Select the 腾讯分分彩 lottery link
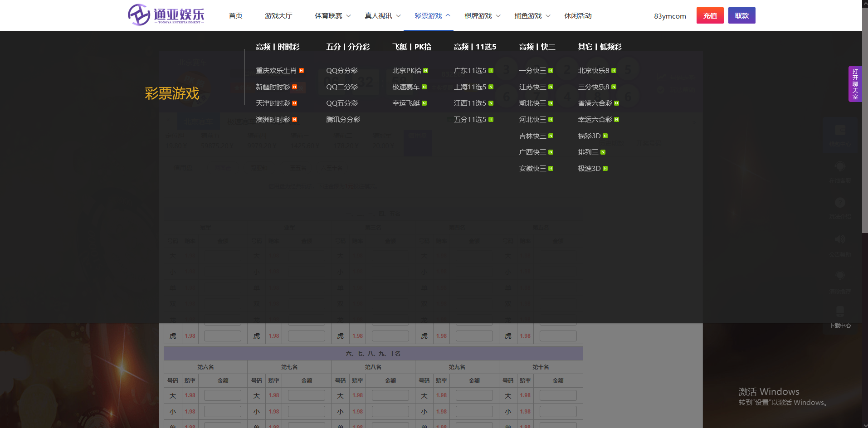 tap(343, 120)
